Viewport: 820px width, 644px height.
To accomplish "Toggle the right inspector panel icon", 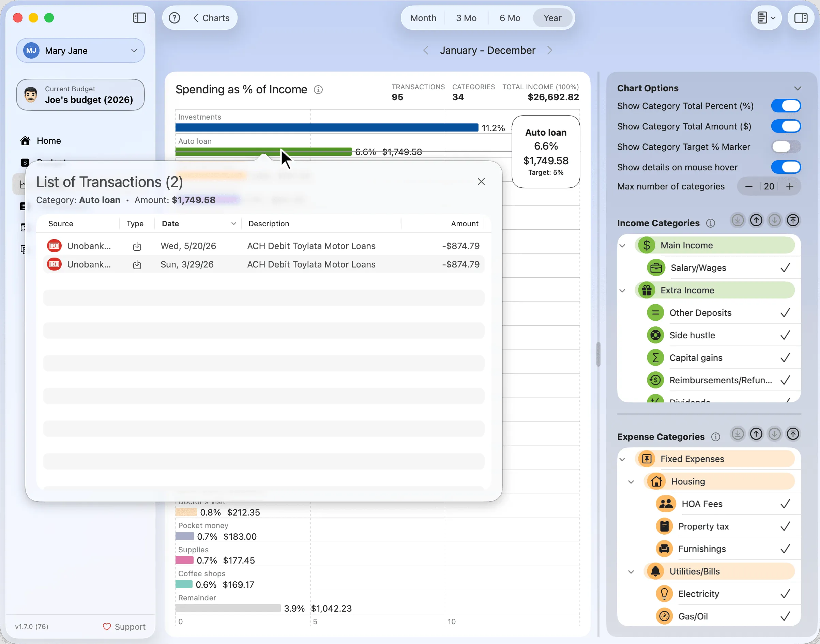I will tap(801, 18).
